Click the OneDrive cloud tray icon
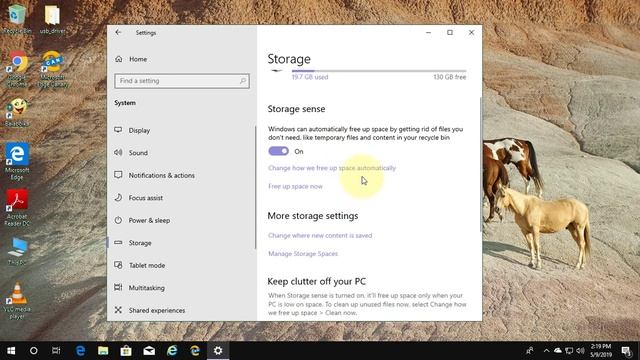This screenshot has width=640, height=360. (558, 351)
